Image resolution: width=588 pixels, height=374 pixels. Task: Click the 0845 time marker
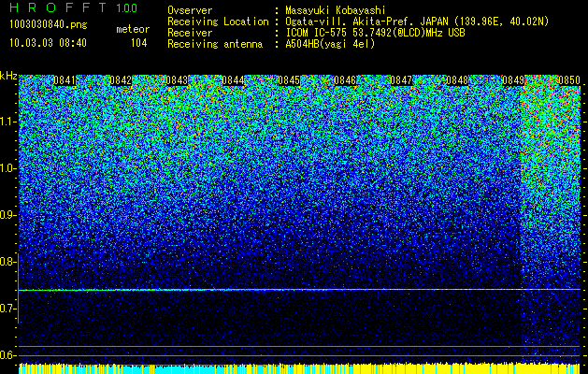tap(289, 80)
